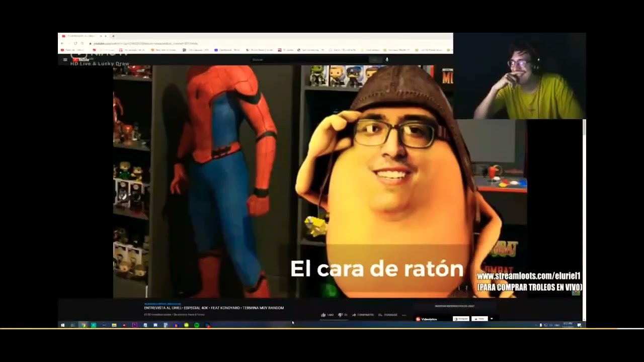Image resolution: width=644 pixels, height=362 pixels.
Task: Open File Explorer folder icon in taskbar
Action: click(114, 325)
